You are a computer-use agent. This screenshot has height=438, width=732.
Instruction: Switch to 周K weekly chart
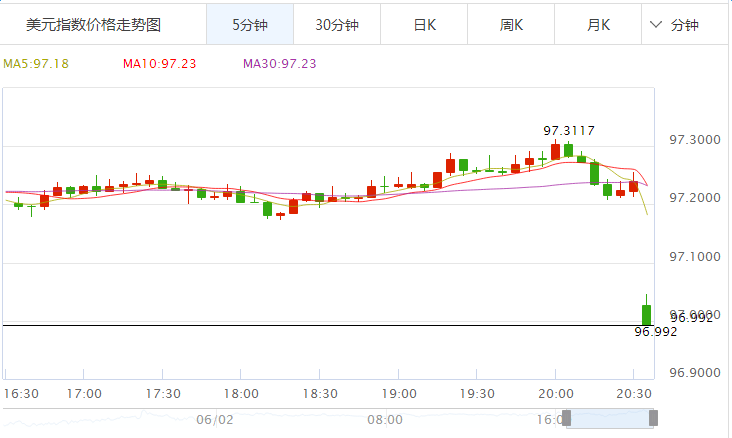(x=512, y=25)
